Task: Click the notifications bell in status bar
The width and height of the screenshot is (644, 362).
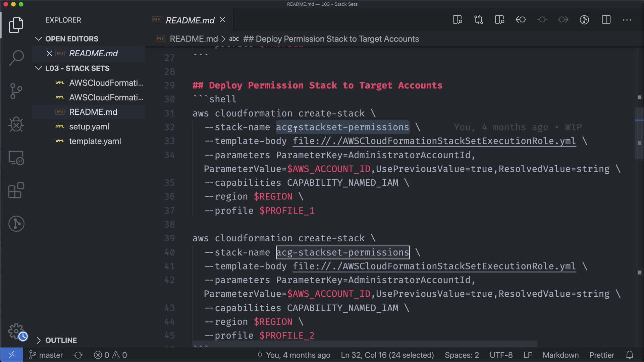Action: click(630, 355)
